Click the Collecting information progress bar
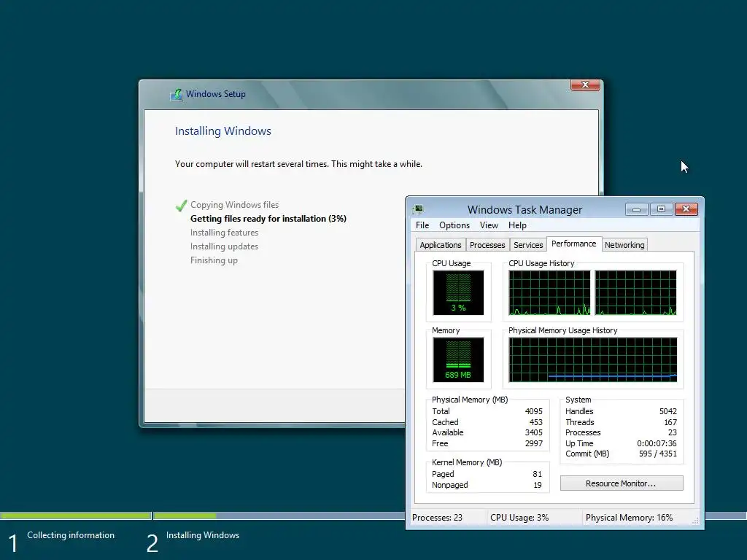 click(x=76, y=516)
